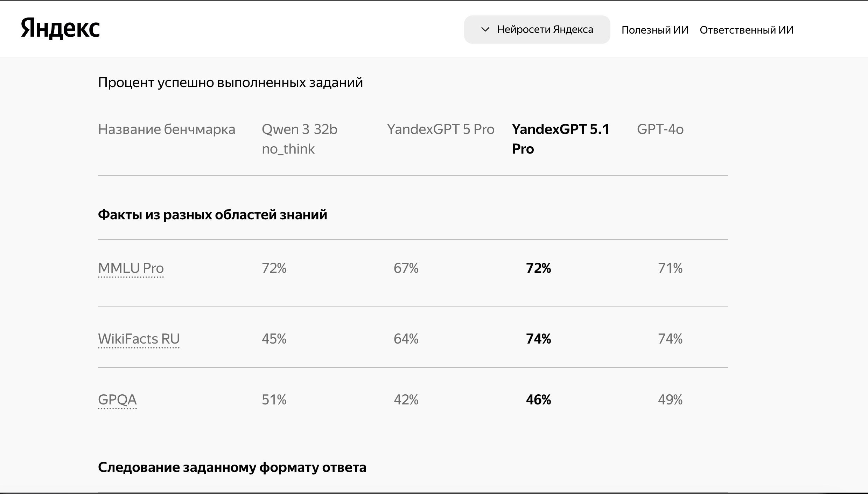Open the Нейросети Яндекса menu

click(x=537, y=29)
